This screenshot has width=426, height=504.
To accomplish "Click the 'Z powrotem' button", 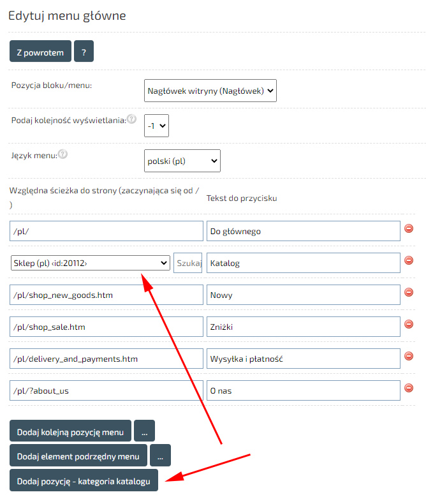I will pos(40,52).
